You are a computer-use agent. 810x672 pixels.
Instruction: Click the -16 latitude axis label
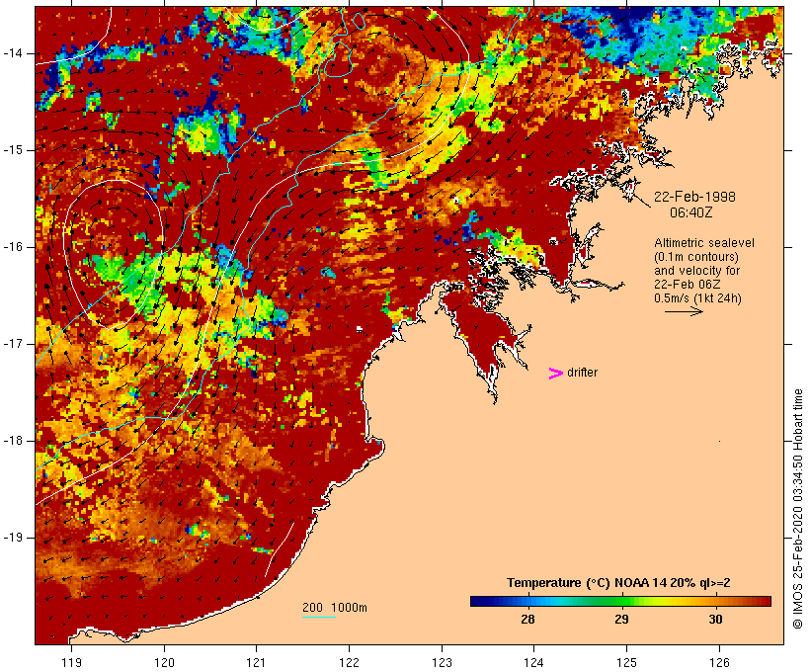point(13,247)
